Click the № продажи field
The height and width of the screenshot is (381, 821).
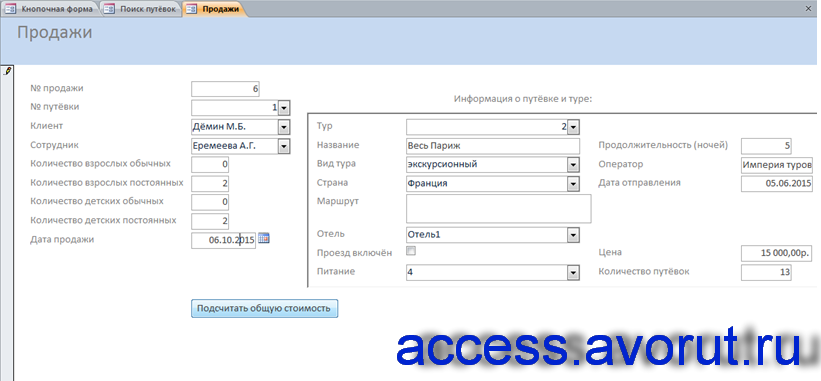pos(225,89)
